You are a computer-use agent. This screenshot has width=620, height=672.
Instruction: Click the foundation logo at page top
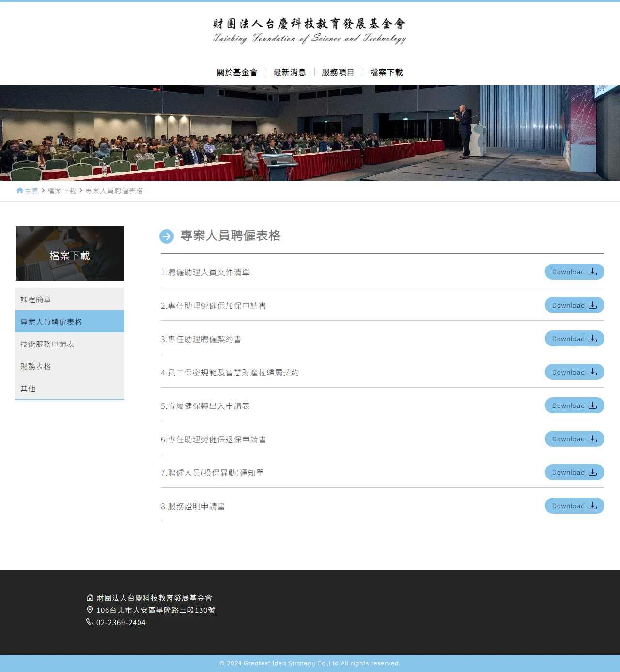pyautogui.click(x=310, y=31)
